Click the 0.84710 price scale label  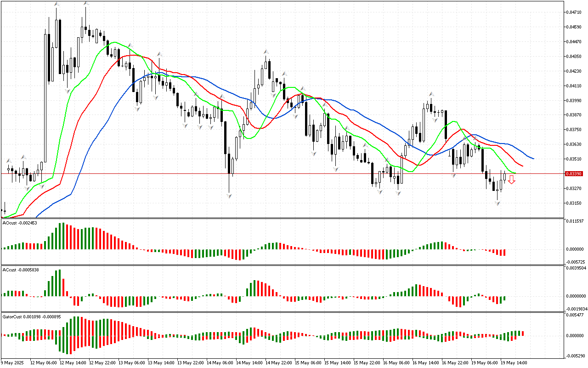tap(575, 12)
